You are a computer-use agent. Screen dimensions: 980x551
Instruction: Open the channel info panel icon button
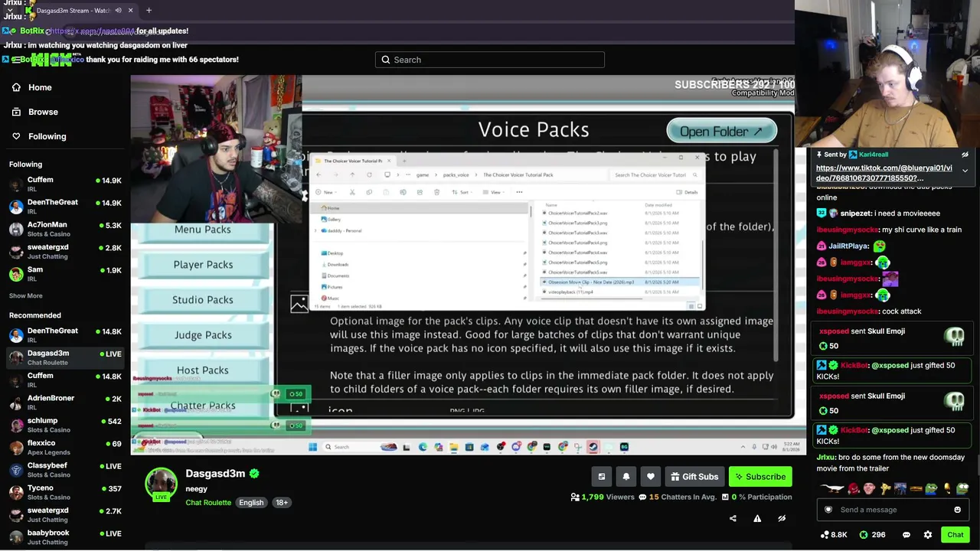[602, 477]
